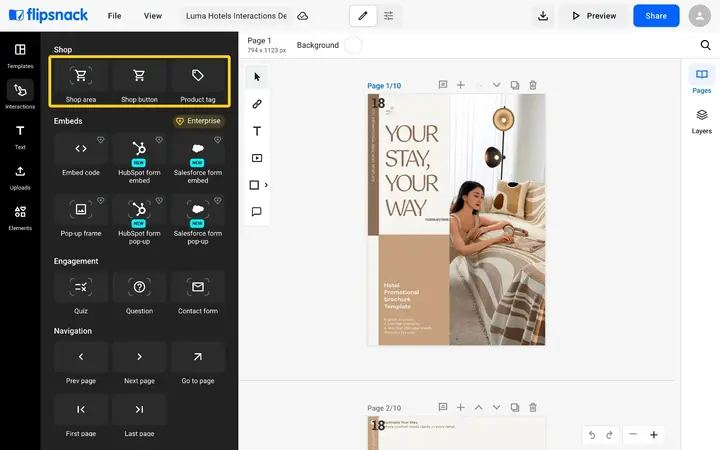
Task: Edit the Luma Hotels Interactions document title
Action: [236, 16]
